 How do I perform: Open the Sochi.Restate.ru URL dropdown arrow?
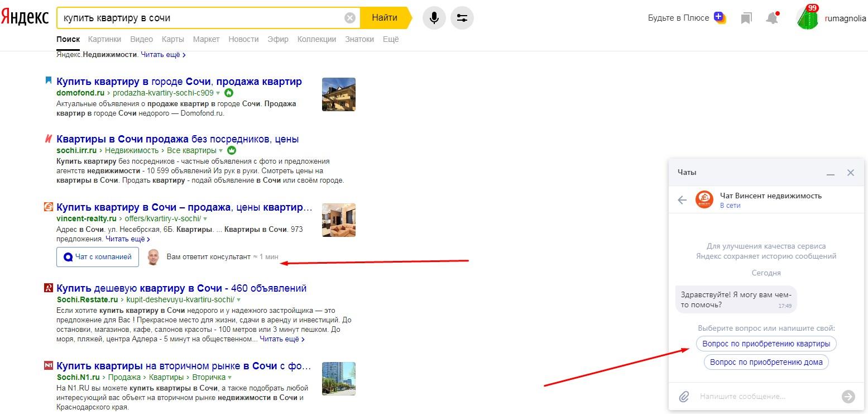(239, 300)
